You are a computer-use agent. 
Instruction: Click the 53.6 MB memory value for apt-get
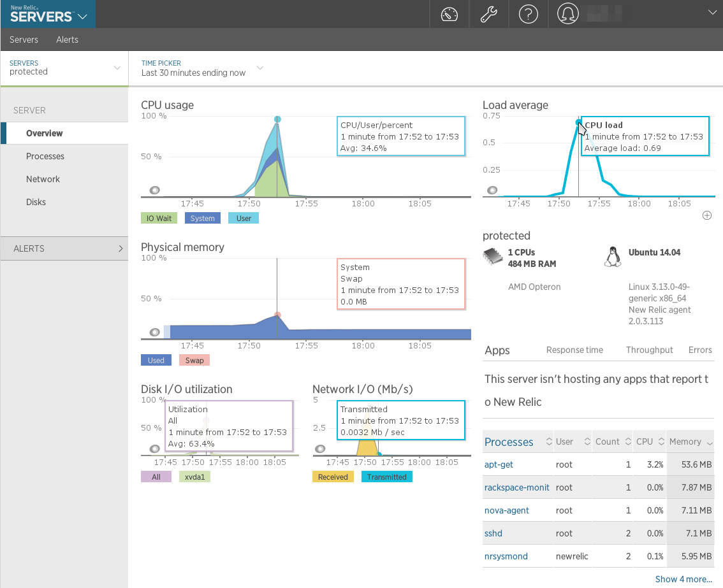(x=696, y=464)
